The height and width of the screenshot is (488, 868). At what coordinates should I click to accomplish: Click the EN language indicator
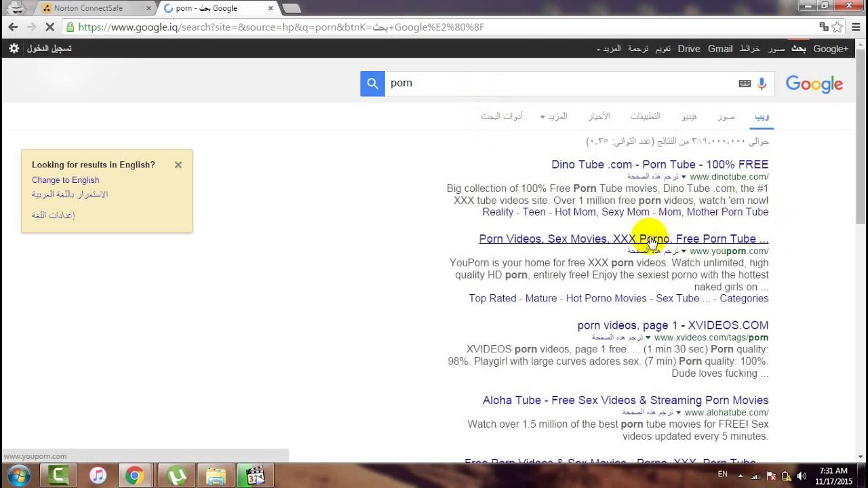pos(723,474)
